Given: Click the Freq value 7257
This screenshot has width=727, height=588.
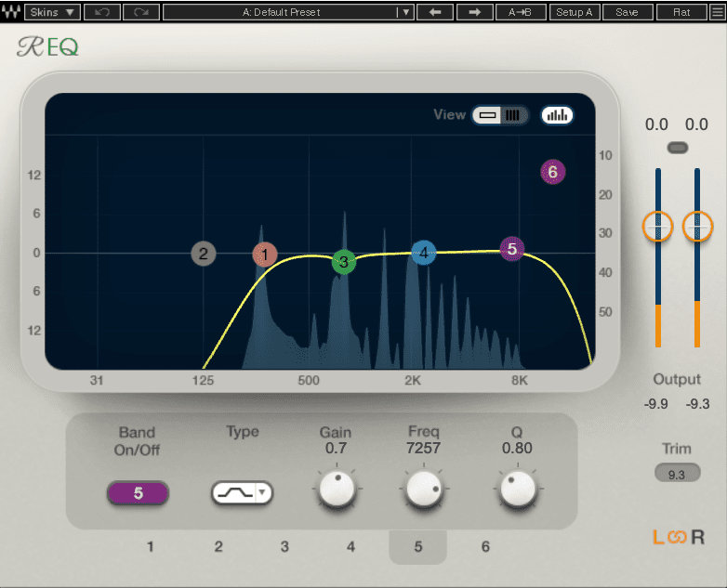Looking at the screenshot, I should (423, 448).
